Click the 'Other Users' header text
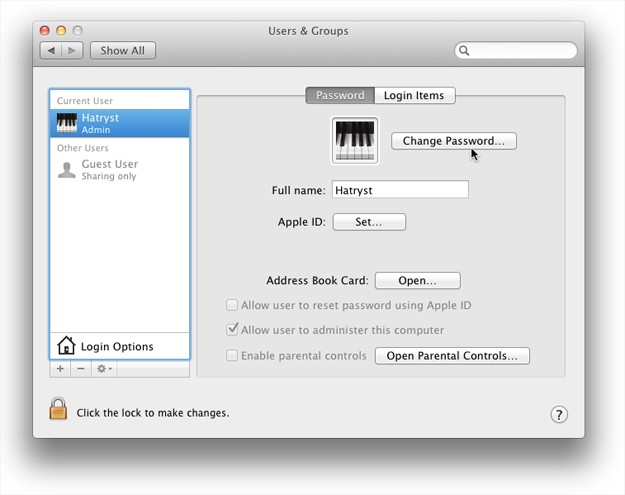Image resolution: width=625 pixels, height=495 pixels. (x=83, y=148)
